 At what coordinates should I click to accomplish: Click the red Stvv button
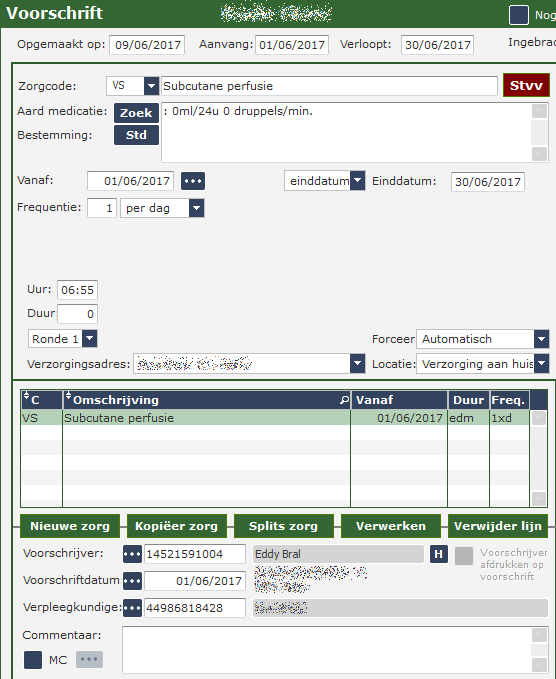pos(526,85)
